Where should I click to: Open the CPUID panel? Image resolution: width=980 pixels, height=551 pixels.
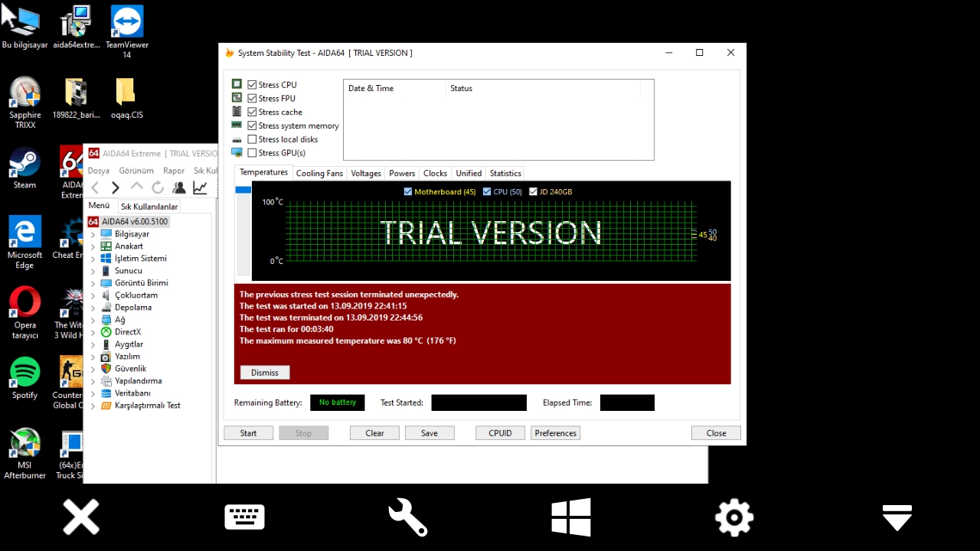point(500,433)
